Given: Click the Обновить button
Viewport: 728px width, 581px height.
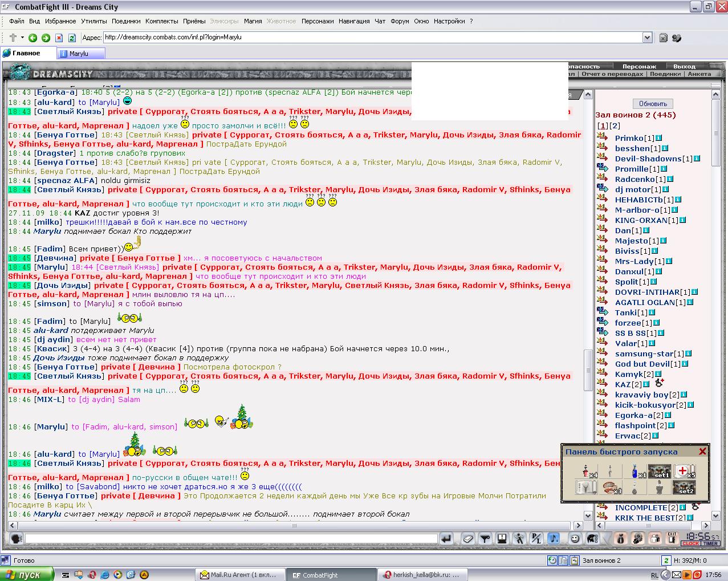Looking at the screenshot, I should click(x=653, y=104).
